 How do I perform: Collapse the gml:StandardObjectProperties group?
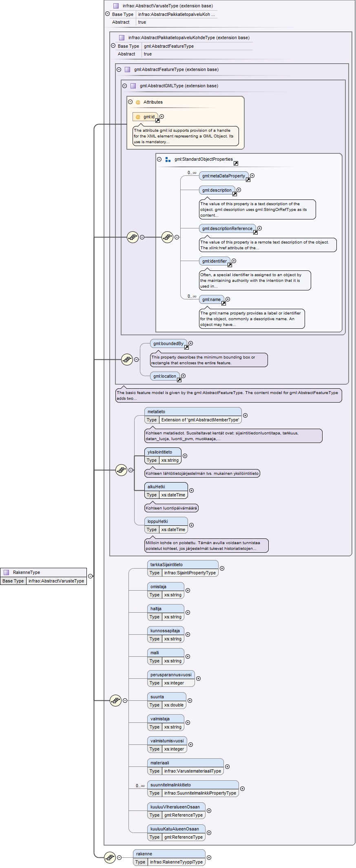[x=159, y=159]
